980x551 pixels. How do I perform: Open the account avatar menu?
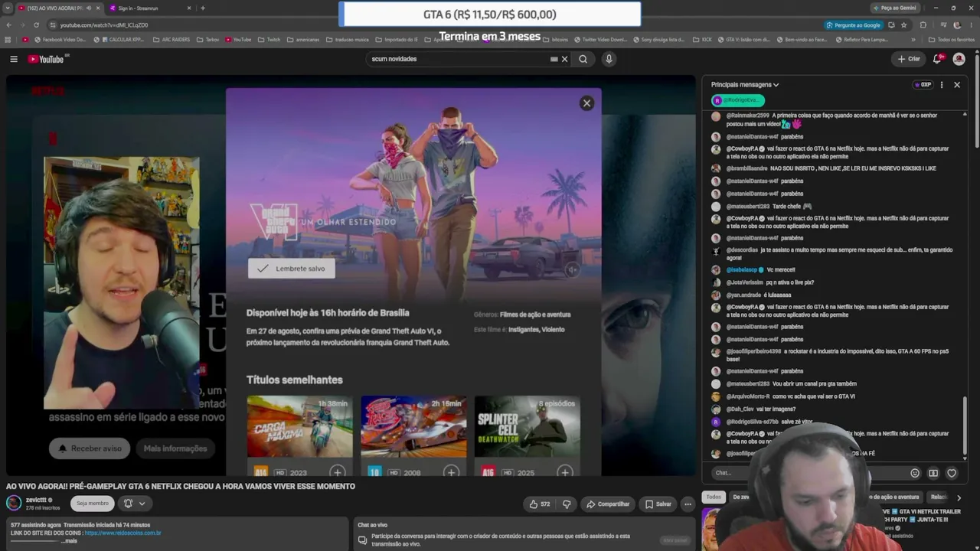point(959,59)
